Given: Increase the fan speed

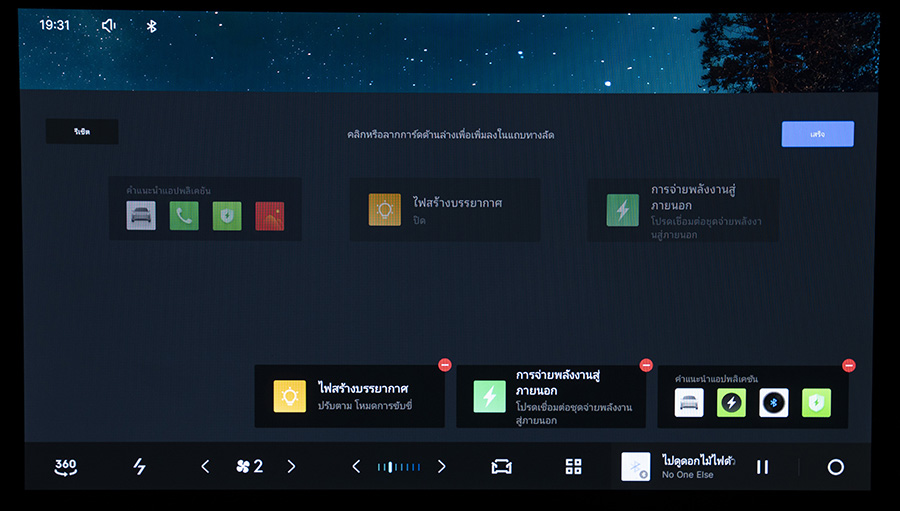Looking at the screenshot, I should (x=291, y=467).
